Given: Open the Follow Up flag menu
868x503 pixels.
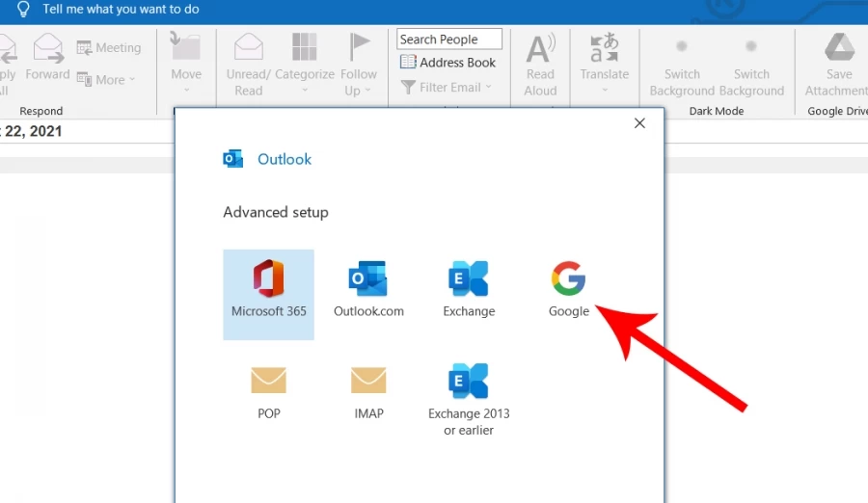Looking at the screenshot, I should [359, 65].
